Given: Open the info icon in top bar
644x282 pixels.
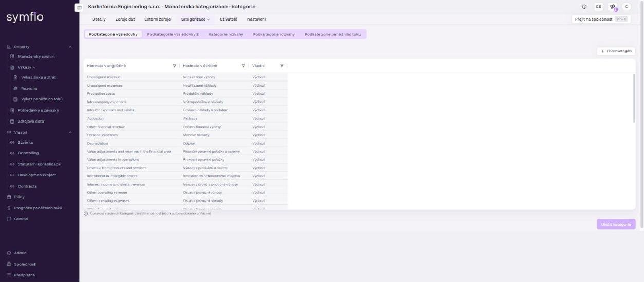Looking at the screenshot, I should (584, 7).
